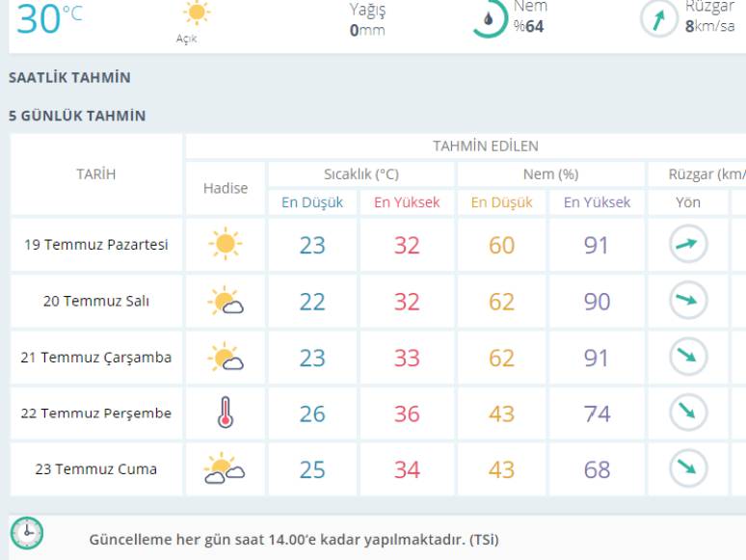The width and height of the screenshot is (746, 560).
Task: Click the clock icon beside the update note
Action: point(27,533)
